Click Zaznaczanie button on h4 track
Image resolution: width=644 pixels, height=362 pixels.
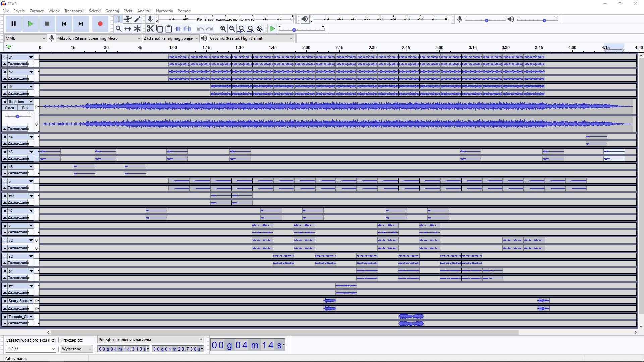18,143
